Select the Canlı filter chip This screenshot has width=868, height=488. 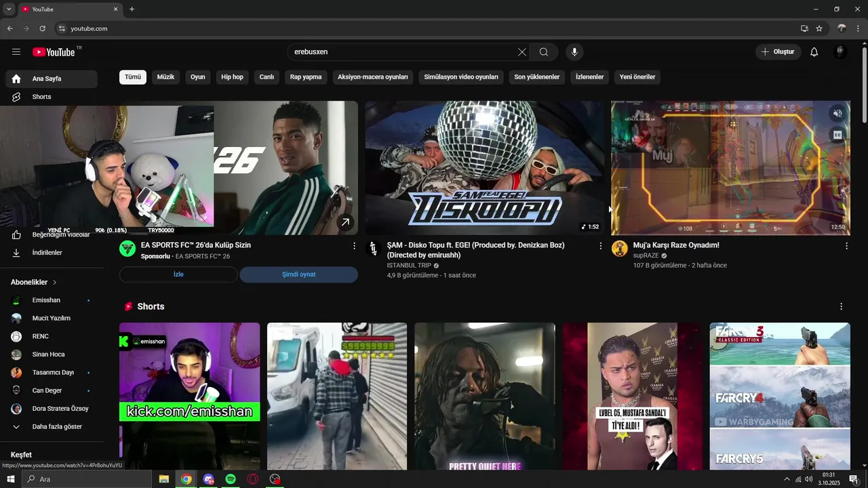[267, 77]
